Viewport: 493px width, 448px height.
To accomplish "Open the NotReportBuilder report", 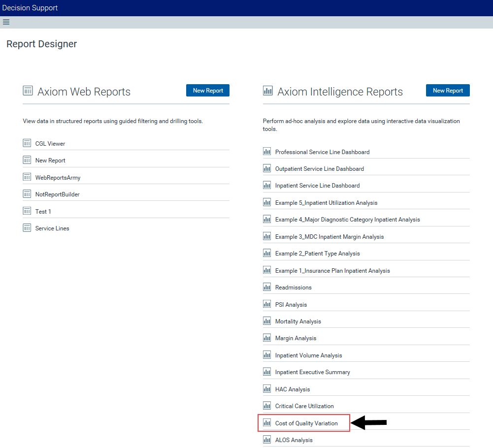I will point(57,194).
